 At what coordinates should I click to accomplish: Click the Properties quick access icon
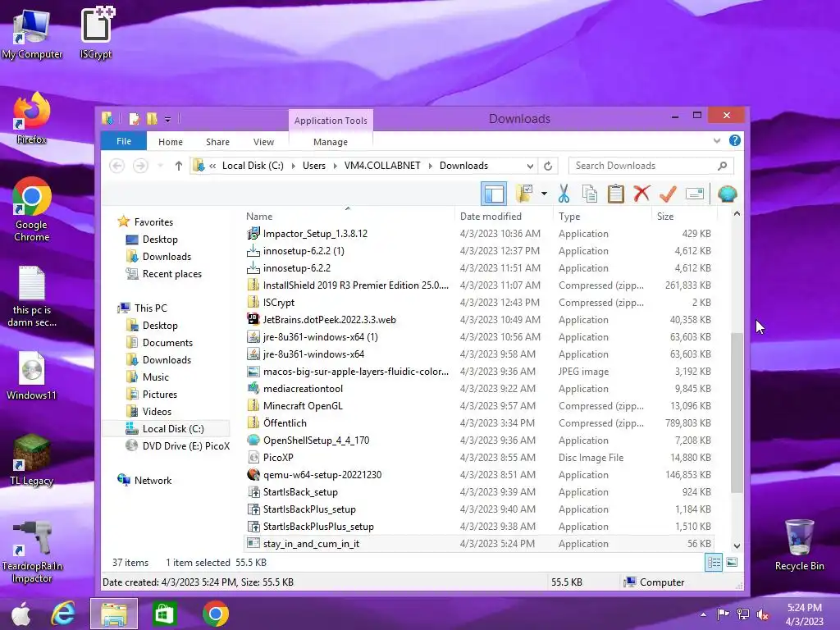tap(135, 119)
